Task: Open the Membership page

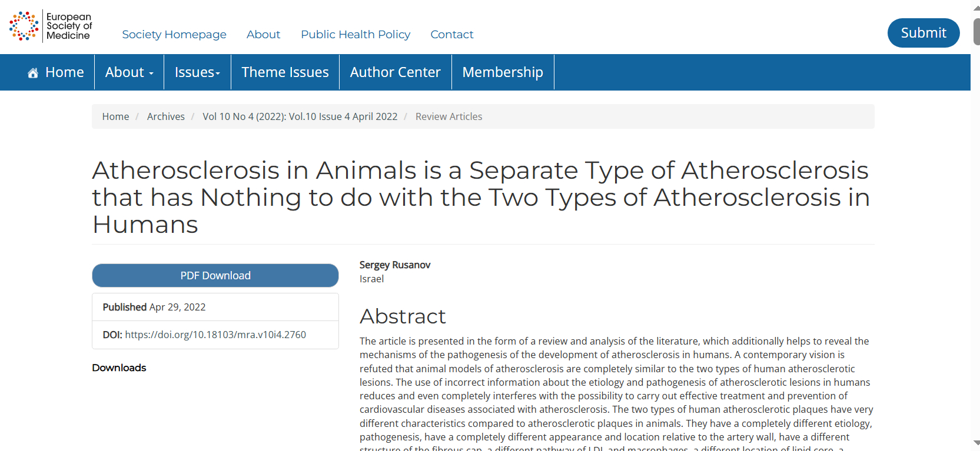Action: click(503, 72)
